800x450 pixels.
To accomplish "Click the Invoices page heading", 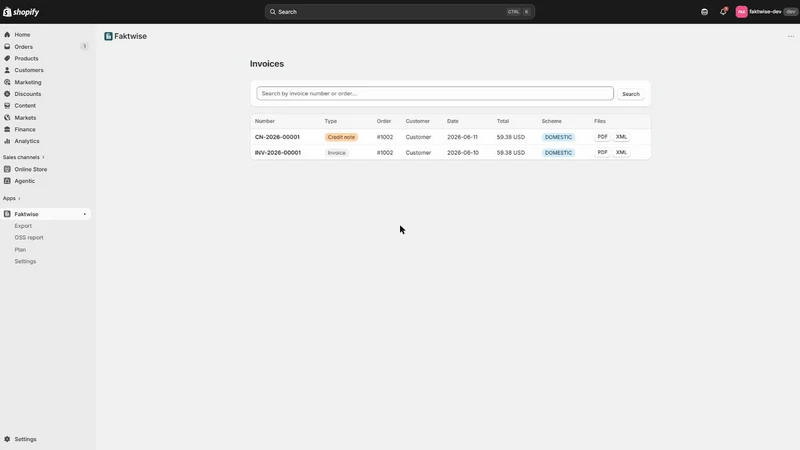I will click(267, 64).
